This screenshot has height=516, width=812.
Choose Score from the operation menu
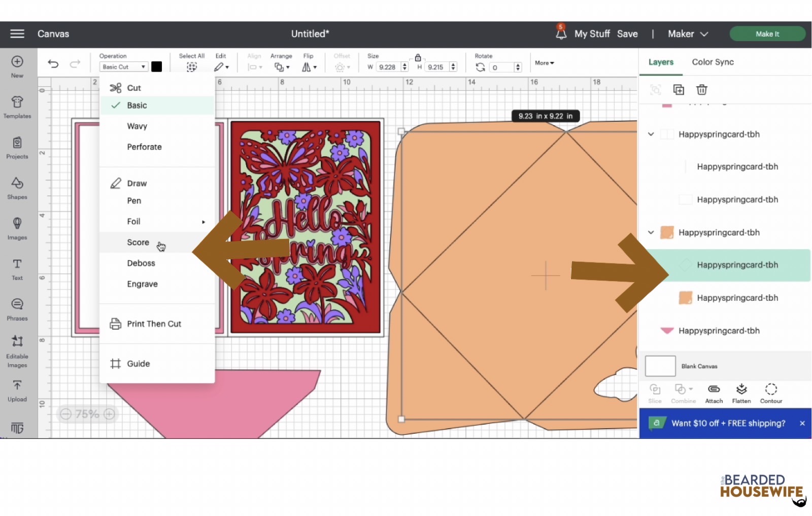click(138, 243)
